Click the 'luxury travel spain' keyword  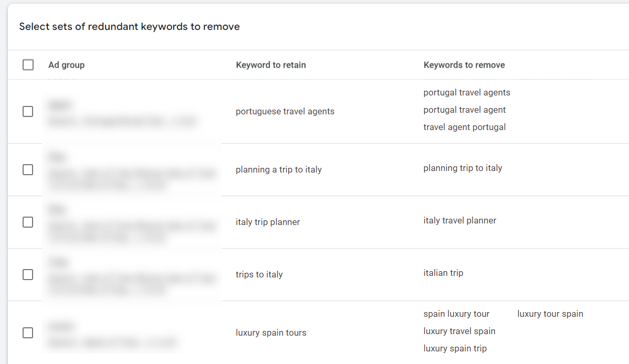click(459, 331)
